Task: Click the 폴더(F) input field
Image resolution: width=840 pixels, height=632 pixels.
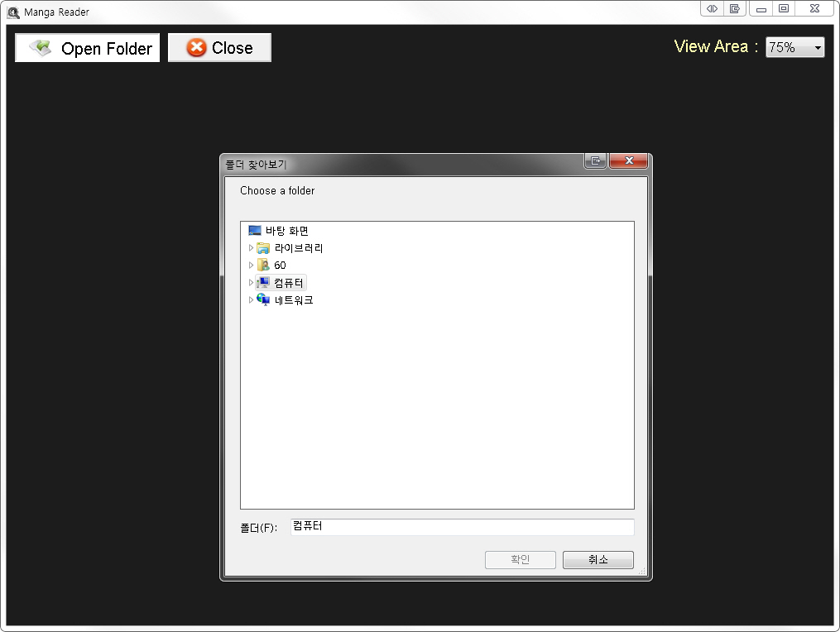Action: tap(463, 527)
